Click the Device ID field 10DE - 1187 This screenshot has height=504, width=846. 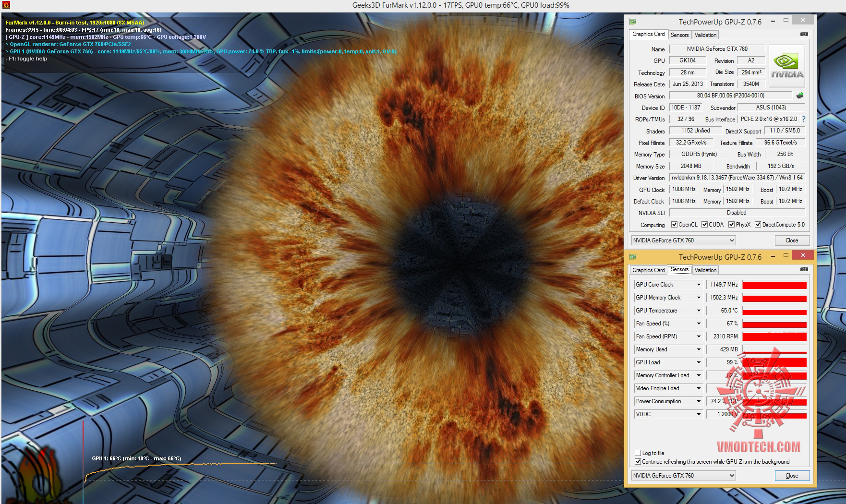click(686, 108)
